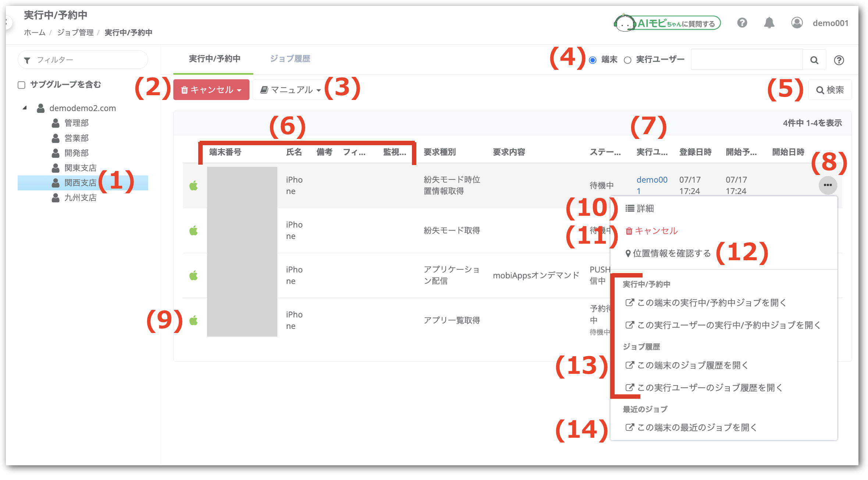Collapse the demodemo2.com tree node

coord(25,108)
